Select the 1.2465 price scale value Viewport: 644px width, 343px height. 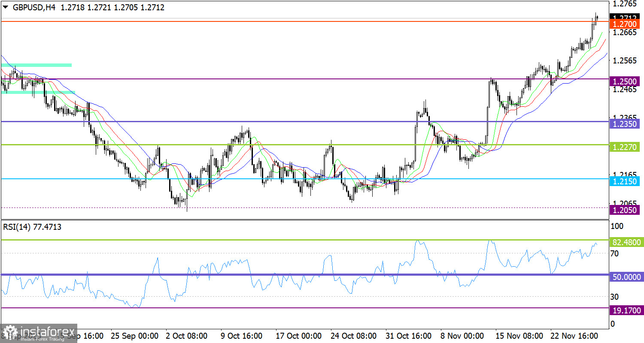625,89
